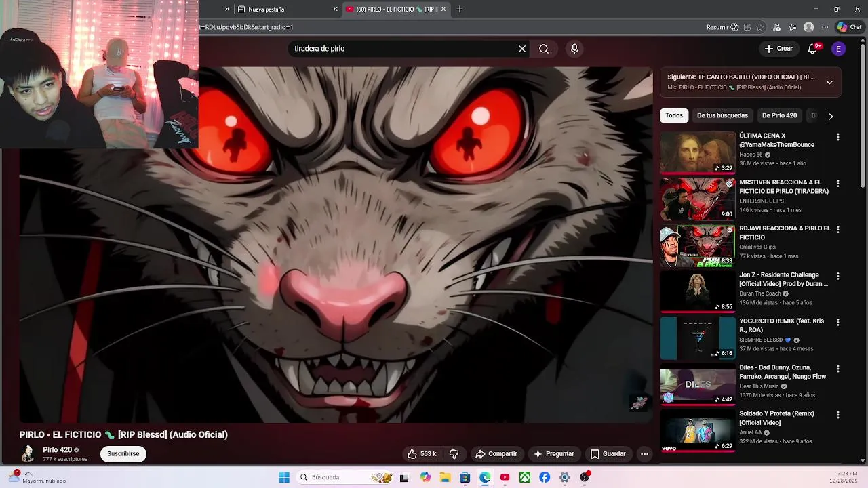The image size is (868, 488).
Task: Close the Nueva pestaña tab
Action: [335, 9]
